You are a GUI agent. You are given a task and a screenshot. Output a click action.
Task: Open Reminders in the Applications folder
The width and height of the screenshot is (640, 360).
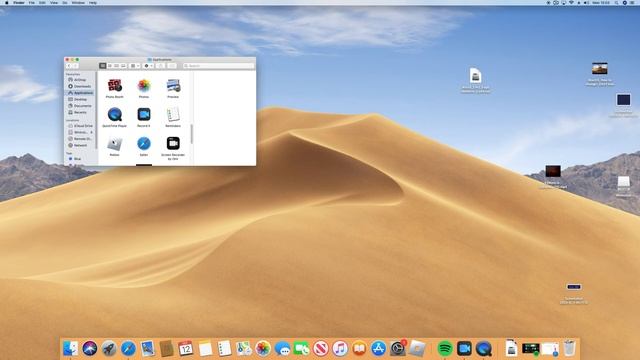pos(173,115)
